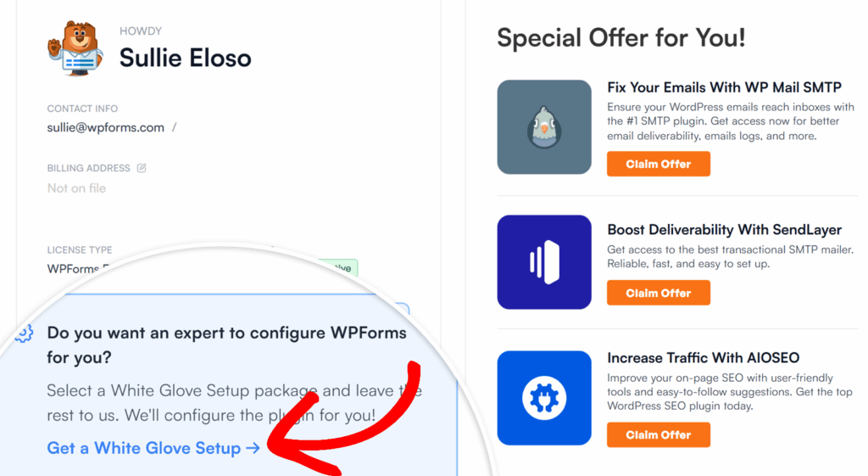Open Boost Deliverability With SendLayer heading

(x=724, y=229)
